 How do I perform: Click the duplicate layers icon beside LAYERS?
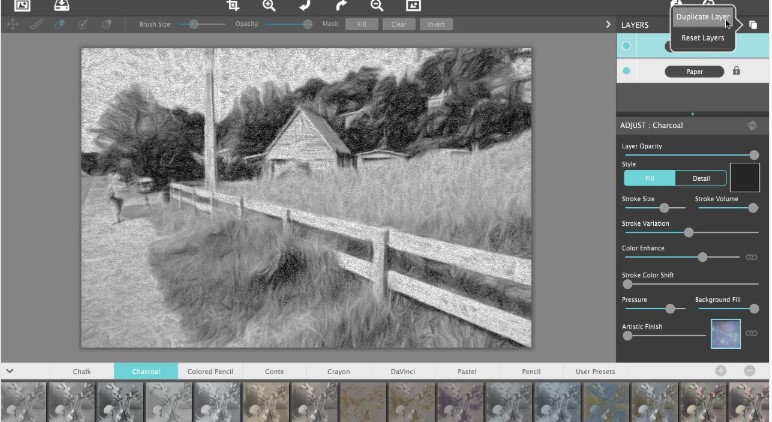tap(753, 25)
